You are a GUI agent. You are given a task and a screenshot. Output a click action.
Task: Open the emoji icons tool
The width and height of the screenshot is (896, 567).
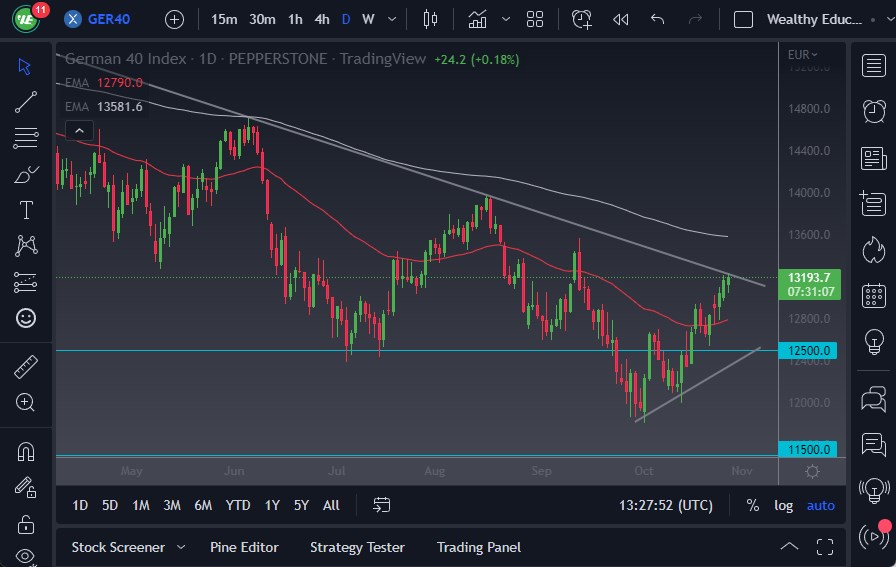pos(26,318)
